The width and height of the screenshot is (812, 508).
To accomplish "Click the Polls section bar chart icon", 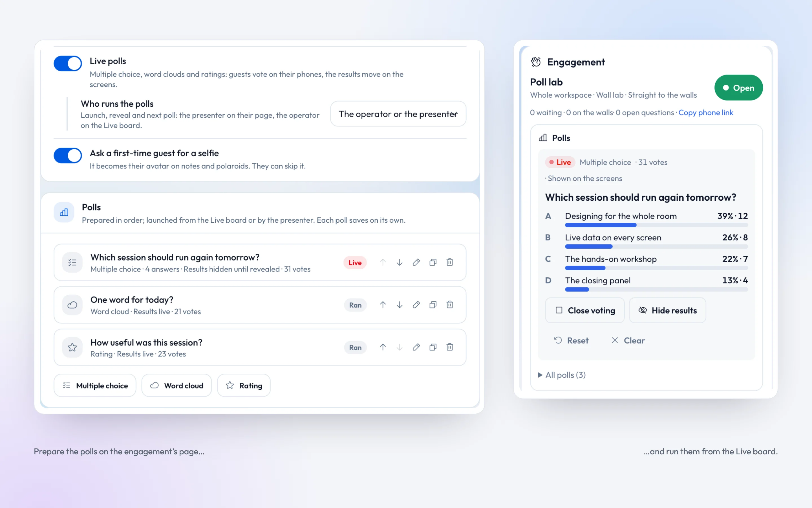I will [x=64, y=212].
